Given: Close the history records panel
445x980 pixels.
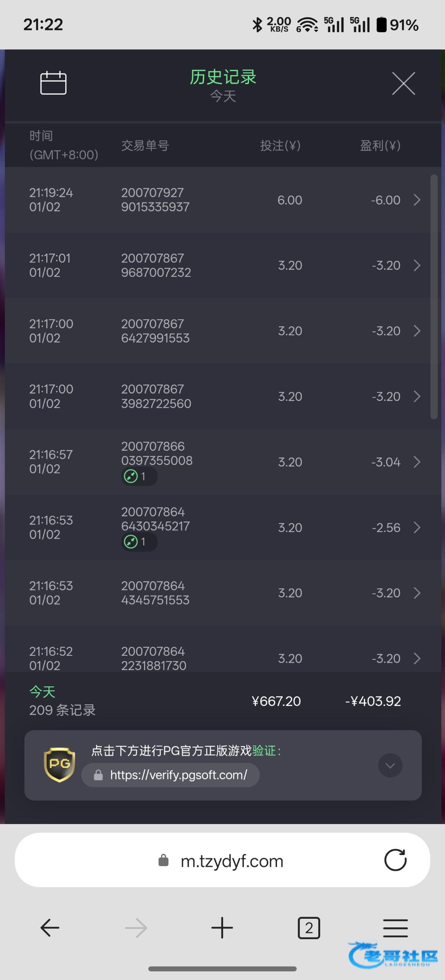Looking at the screenshot, I should 403,83.
